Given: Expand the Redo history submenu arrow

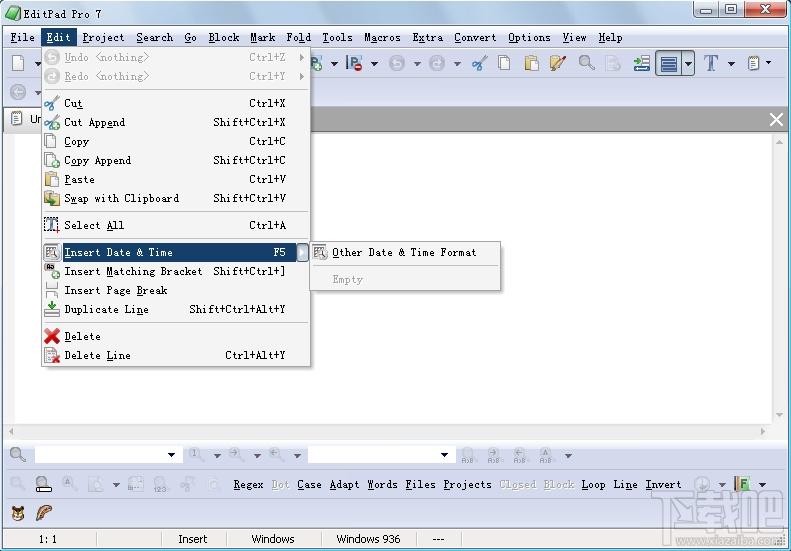Looking at the screenshot, I should (302, 76).
